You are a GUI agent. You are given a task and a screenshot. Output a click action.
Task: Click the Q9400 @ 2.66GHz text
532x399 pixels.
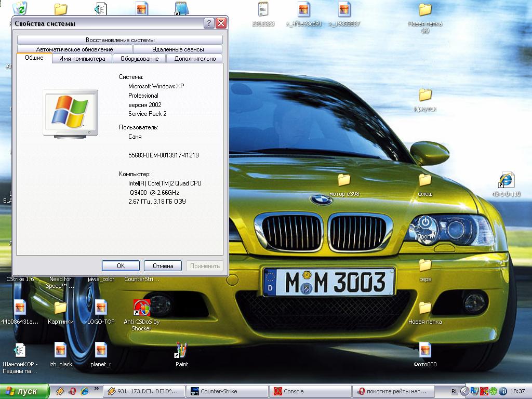point(154,192)
